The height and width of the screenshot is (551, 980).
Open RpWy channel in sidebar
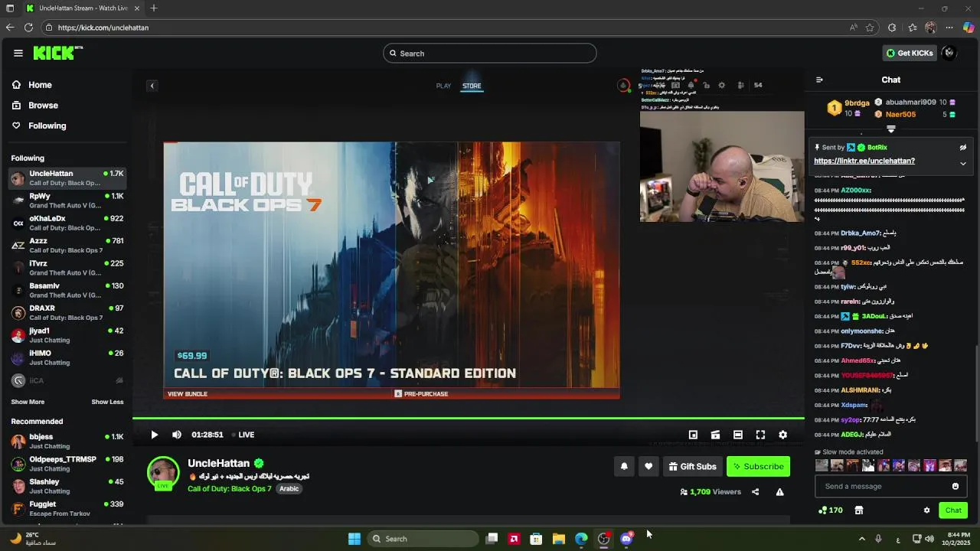point(67,201)
